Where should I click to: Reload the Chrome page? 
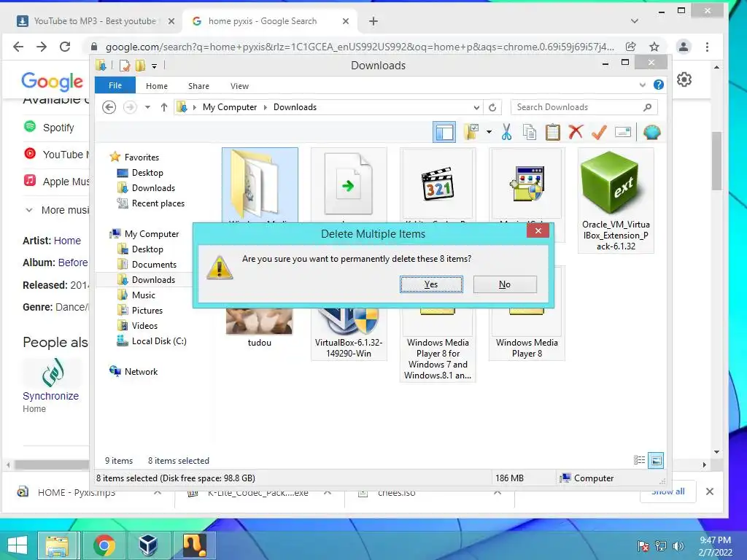tap(65, 46)
